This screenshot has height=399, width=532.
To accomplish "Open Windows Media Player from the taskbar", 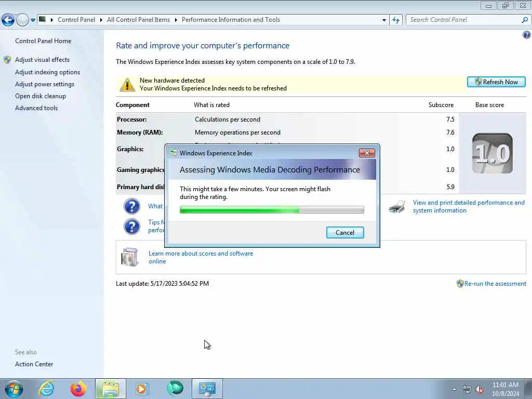I will [x=142, y=389].
